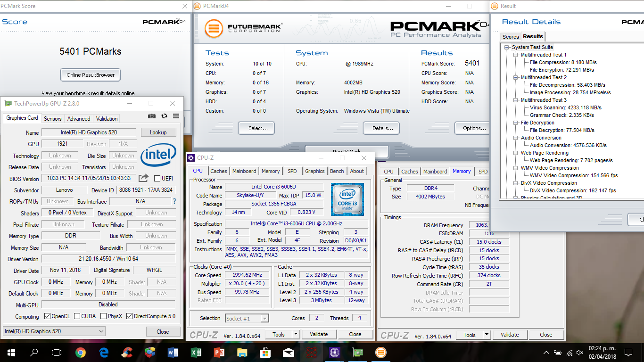Click the Wi-Fi network tray icon

click(569, 353)
